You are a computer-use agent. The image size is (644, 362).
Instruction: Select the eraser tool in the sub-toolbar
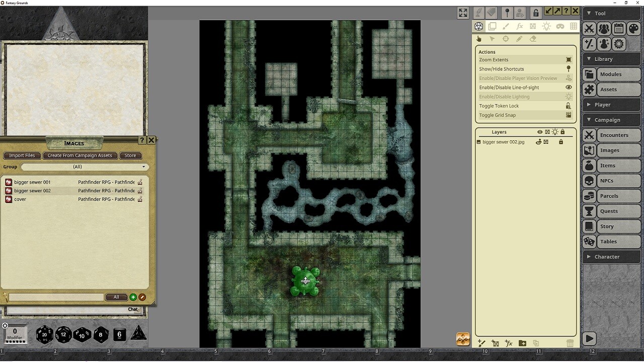pos(533,39)
